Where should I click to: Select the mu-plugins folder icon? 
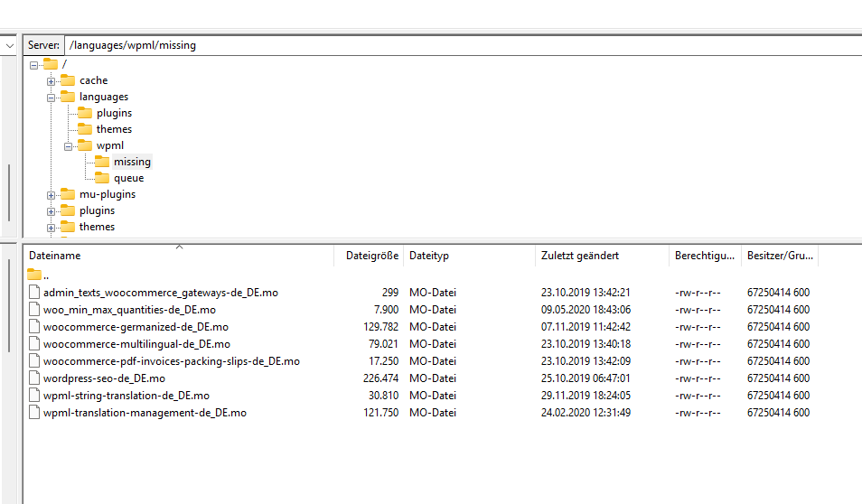68,194
